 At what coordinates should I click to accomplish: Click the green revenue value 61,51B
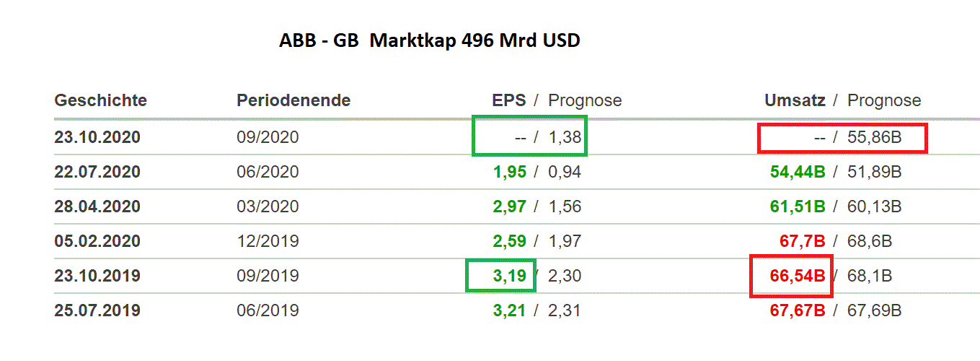(797, 206)
